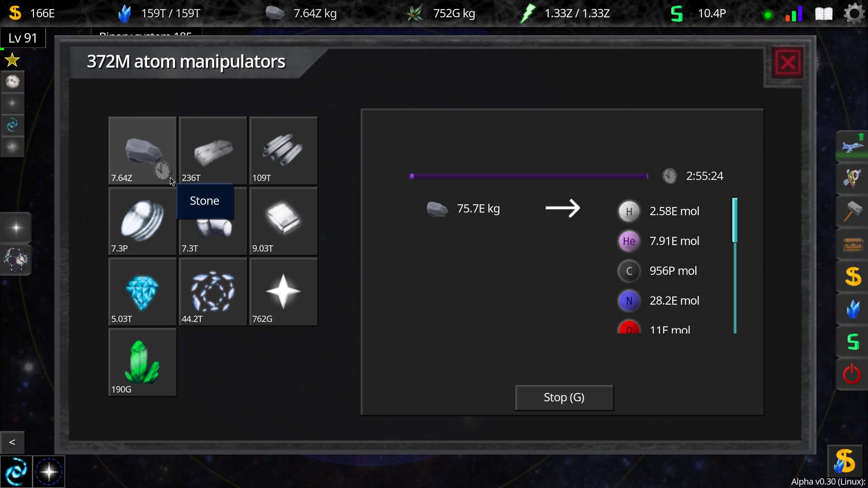Image resolution: width=868 pixels, height=488 pixels.
Task: Select the blue diamond tile (5.03T)
Action: 142,291
